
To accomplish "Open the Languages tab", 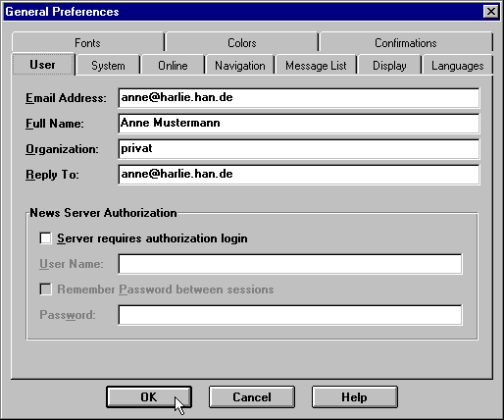I will click(x=458, y=66).
